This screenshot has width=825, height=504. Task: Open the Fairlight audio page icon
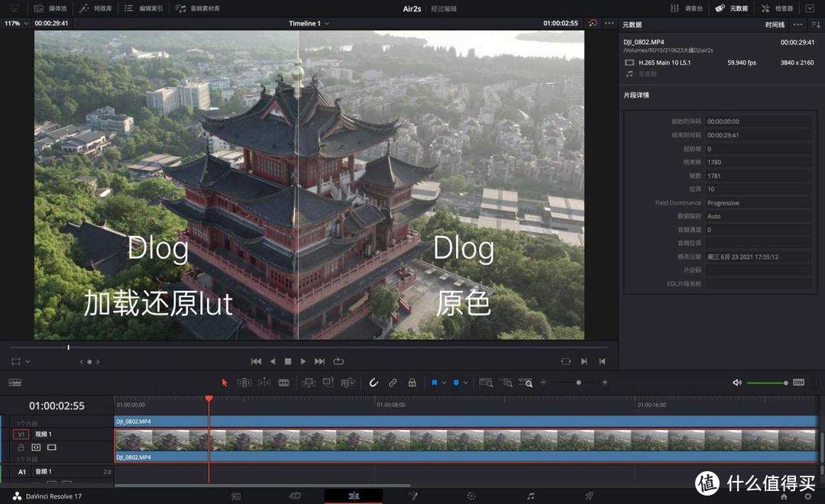pyautogui.click(x=531, y=496)
